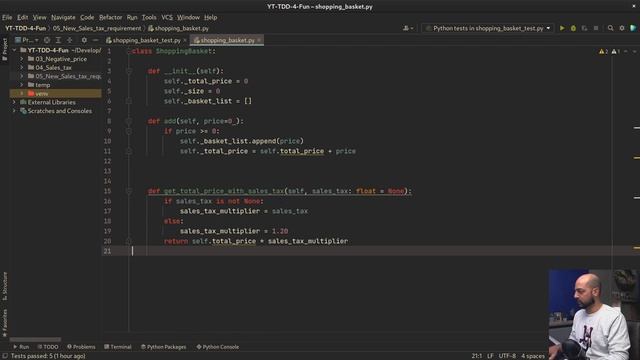Open the Code menu
The width and height of the screenshot is (640, 360).
coord(87,17)
